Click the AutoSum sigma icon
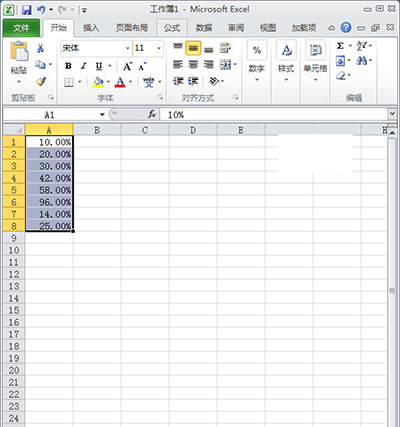Viewport: 400px width, 427px height. tap(340, 46)
